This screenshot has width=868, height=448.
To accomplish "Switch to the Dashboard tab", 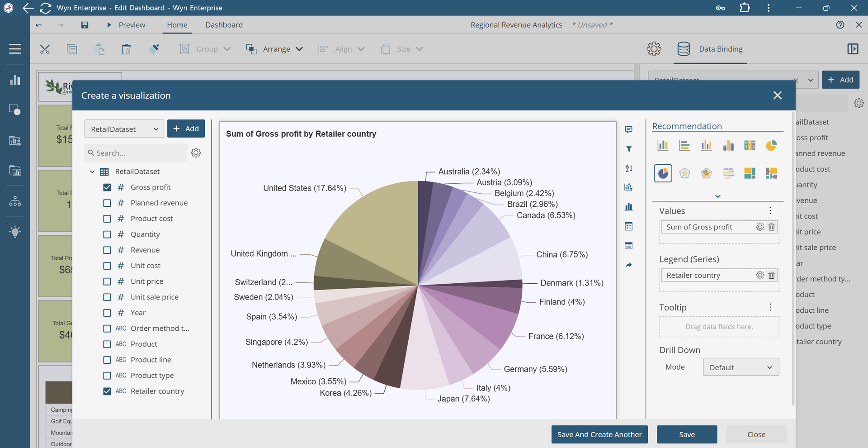I will (x=224, y=25).
